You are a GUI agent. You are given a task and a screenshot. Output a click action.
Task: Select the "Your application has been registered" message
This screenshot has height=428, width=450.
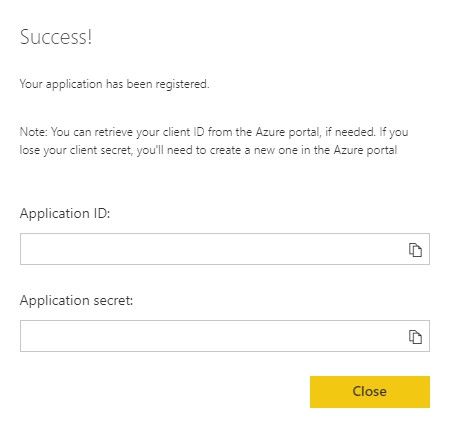[114, 84]
